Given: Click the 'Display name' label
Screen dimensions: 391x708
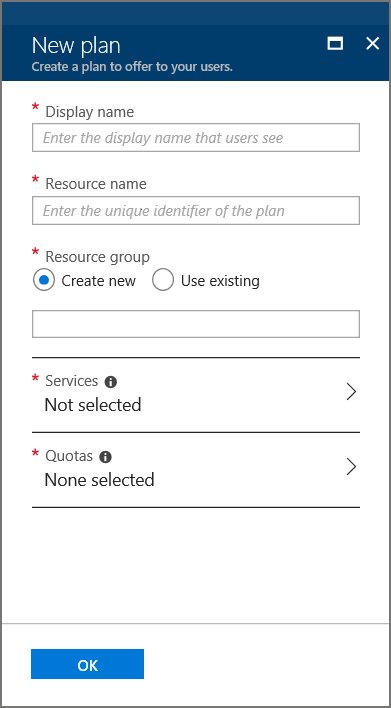Looking at the screenshot, I should click(x=90, y=112).
